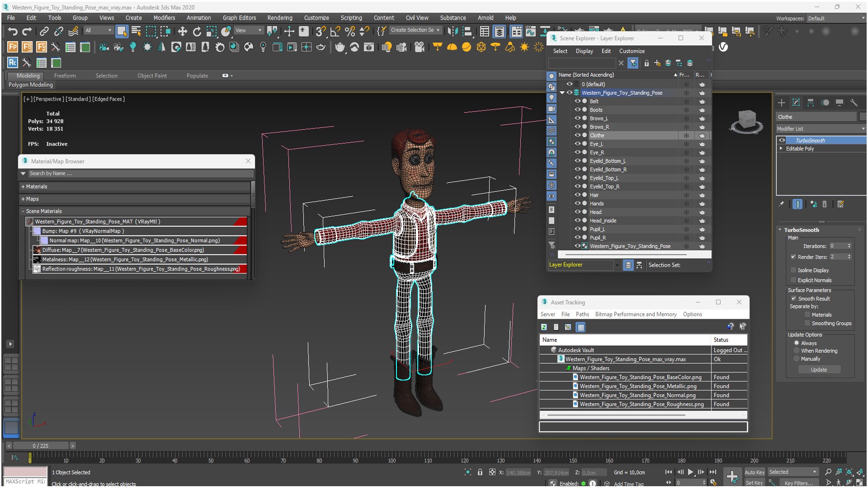868x488 pixels.
Task: Select the Select and Rotate tool
Action: pyautogui.click(x=197, y=31)
